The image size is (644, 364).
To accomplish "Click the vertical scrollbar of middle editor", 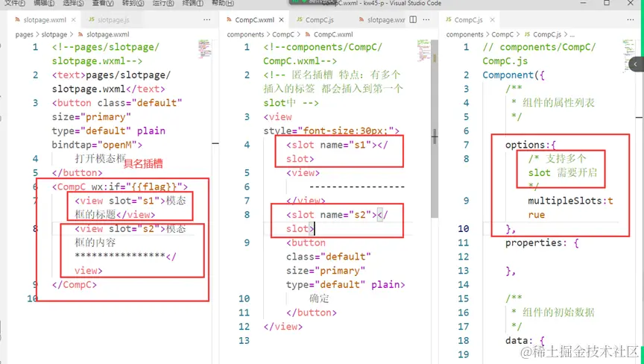I will (435, 128).
